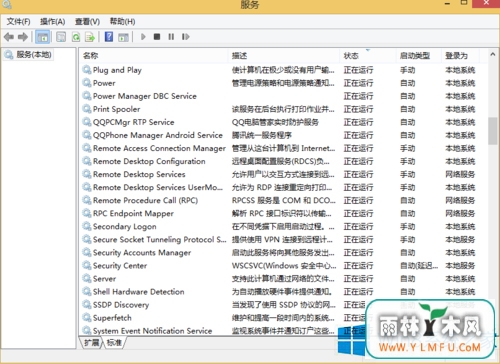Viewport: 500px width, 364px height.
Task: Click the Export List toolbar icon
Action: pos(90,37)
